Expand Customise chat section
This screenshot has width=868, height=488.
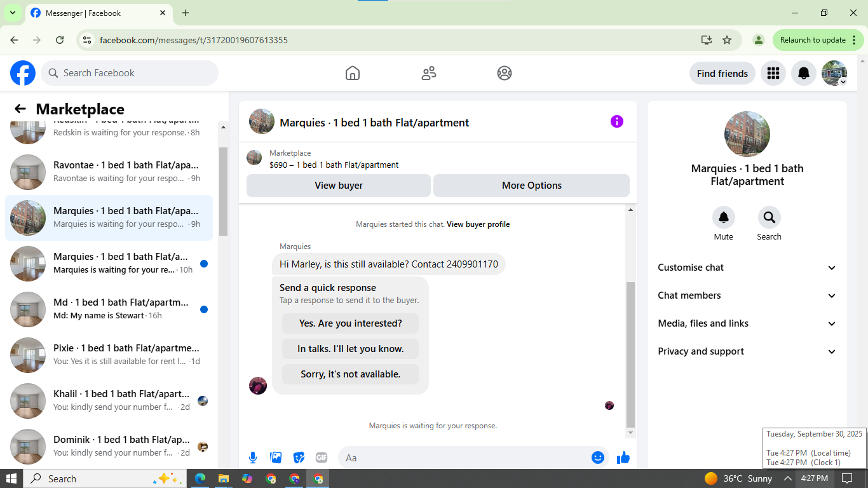[747, 268]
